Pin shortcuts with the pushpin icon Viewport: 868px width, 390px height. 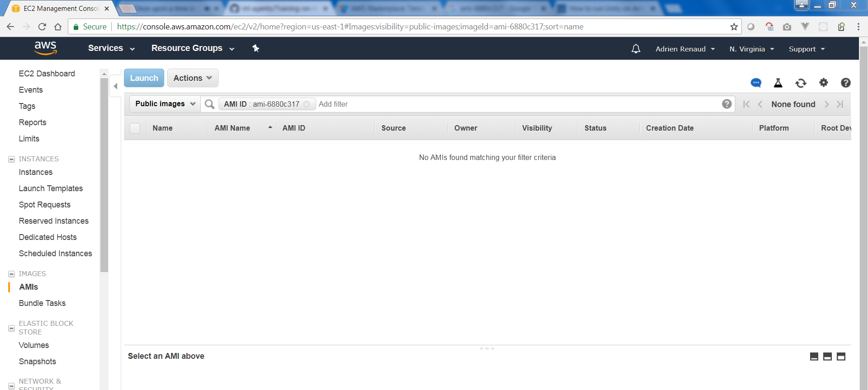[256, 48]
